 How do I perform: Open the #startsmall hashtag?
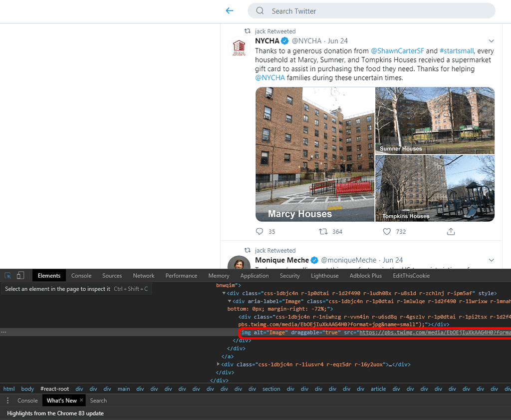457,51
